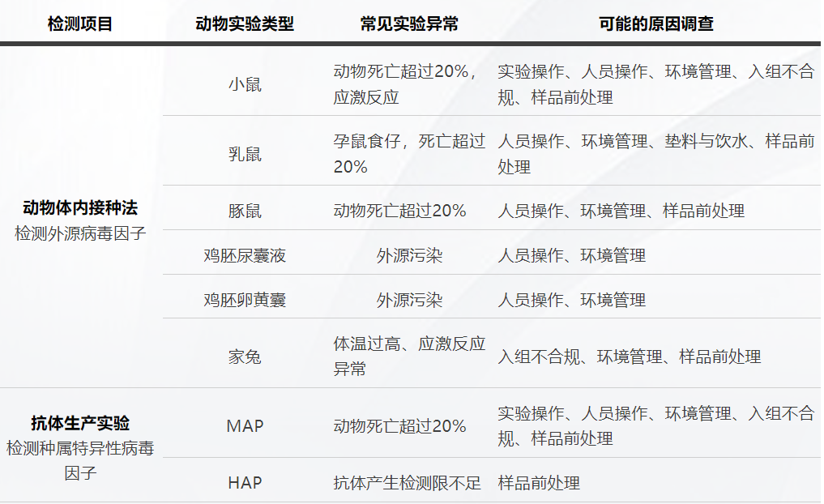Screen dimensions: 824x504
Task: Click the 垫料与饮水 cause cell for 乳鼠
Action: click(705, 142)
